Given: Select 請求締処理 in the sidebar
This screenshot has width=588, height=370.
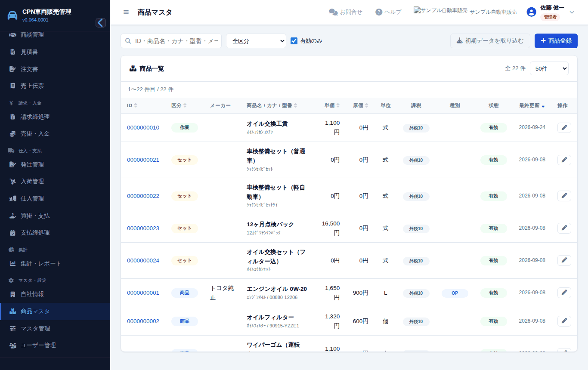Looking at the screenshot, I should point(55,117).
